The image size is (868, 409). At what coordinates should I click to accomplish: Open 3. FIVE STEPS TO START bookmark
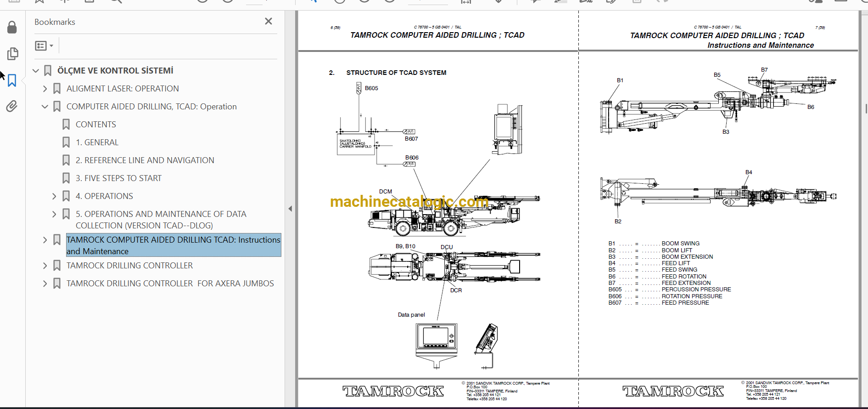[119, 178]
